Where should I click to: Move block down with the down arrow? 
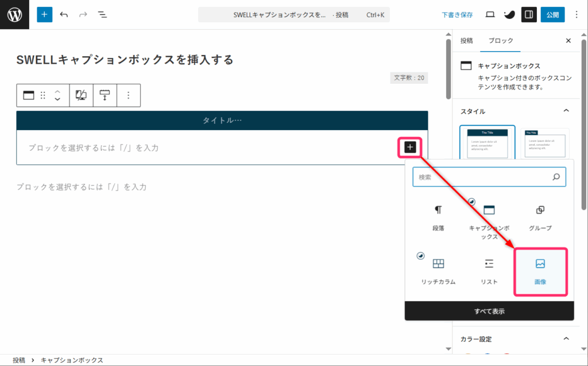57,99
